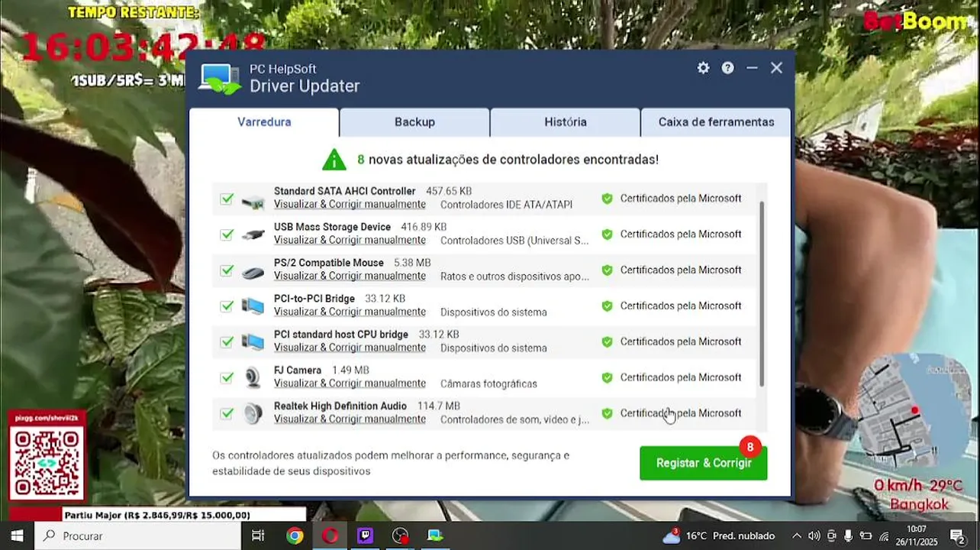
Task: Uncheck FJ Camera checkbox
Action: [227, 377]
